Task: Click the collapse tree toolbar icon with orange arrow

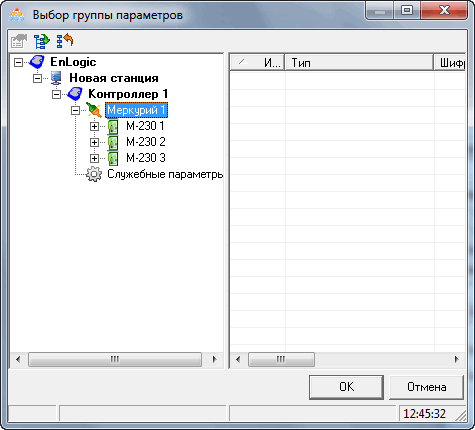Action: point(65,41)
